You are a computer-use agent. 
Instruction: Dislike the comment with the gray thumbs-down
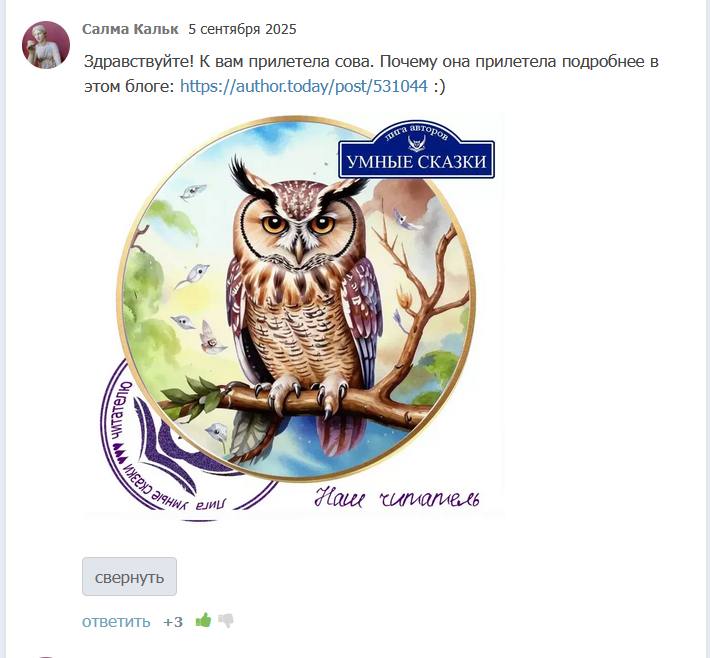[x=226, y=620]
